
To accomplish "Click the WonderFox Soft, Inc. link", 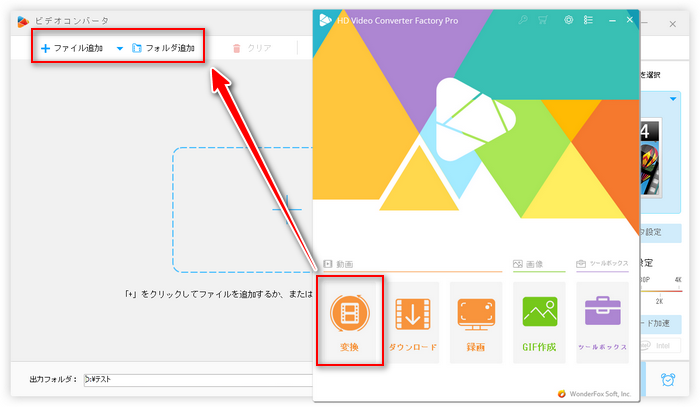I will [600, 394].
